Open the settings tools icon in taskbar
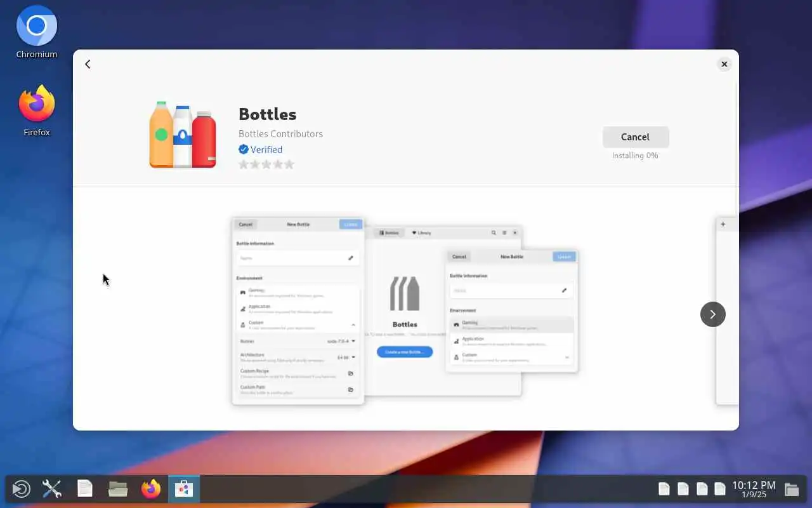 pos(52,489)
